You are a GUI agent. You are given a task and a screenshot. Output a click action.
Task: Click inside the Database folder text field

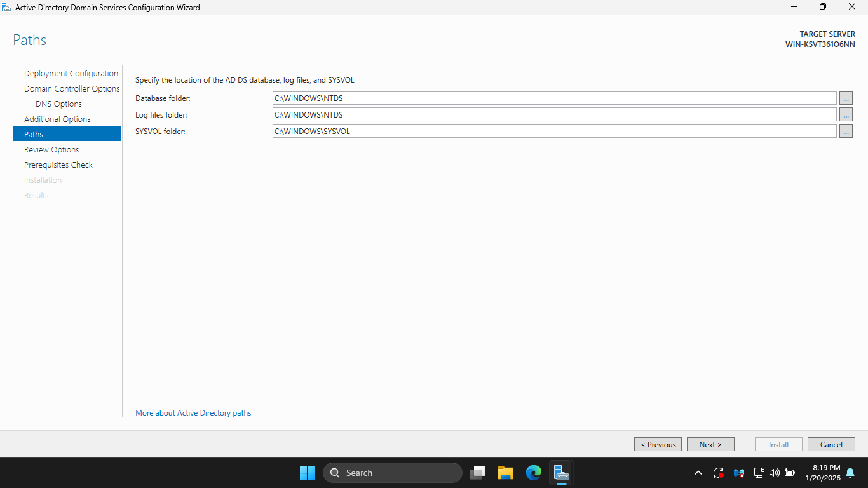554,98
